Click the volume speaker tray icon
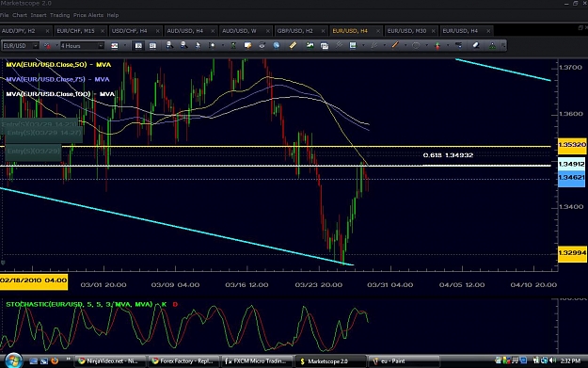Viewport: 588px width, 368px height. coord(553,360)
